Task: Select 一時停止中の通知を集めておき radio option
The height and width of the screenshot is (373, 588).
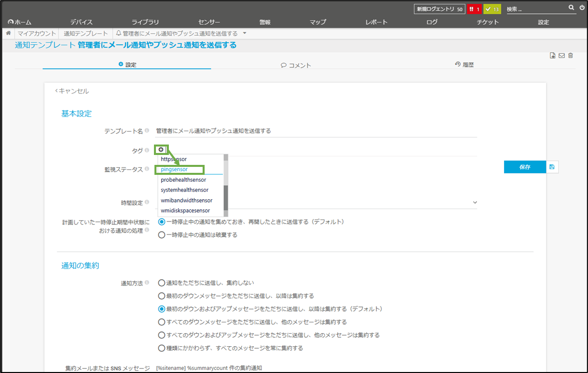Action: coord(161,222)
